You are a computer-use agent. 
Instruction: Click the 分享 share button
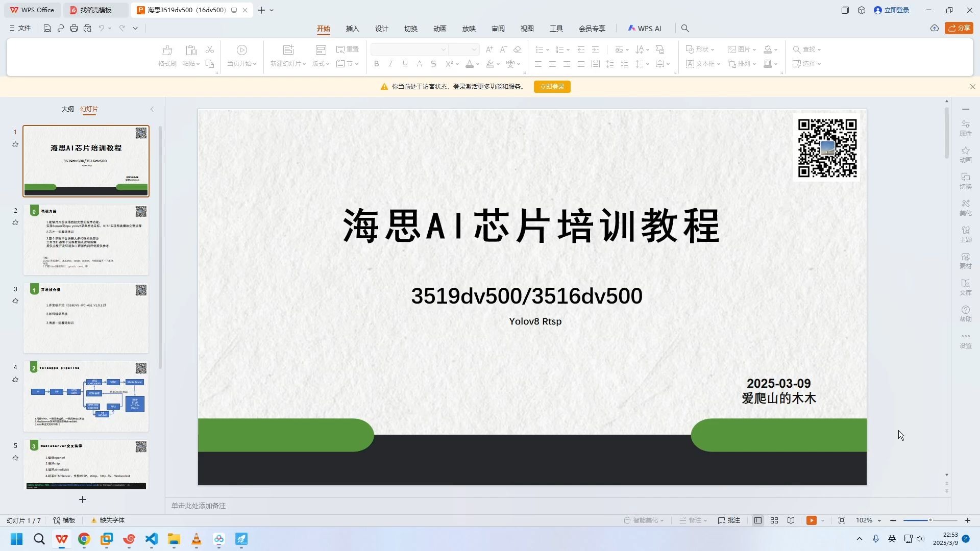click(959, 28)
